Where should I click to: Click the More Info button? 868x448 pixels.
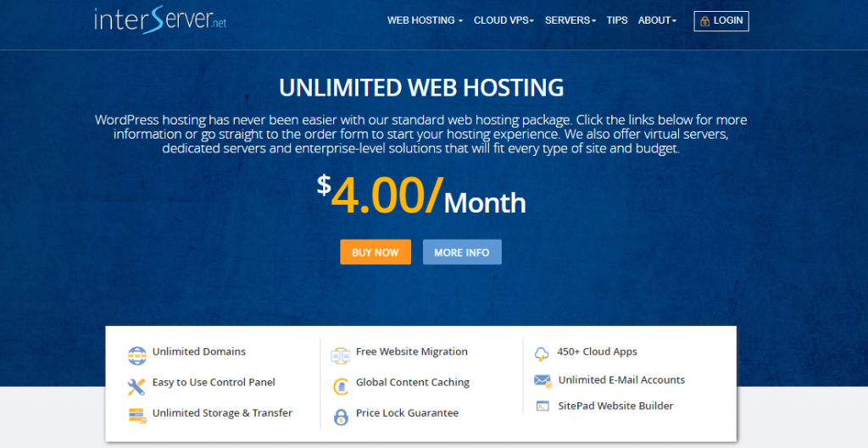[462, 252]
